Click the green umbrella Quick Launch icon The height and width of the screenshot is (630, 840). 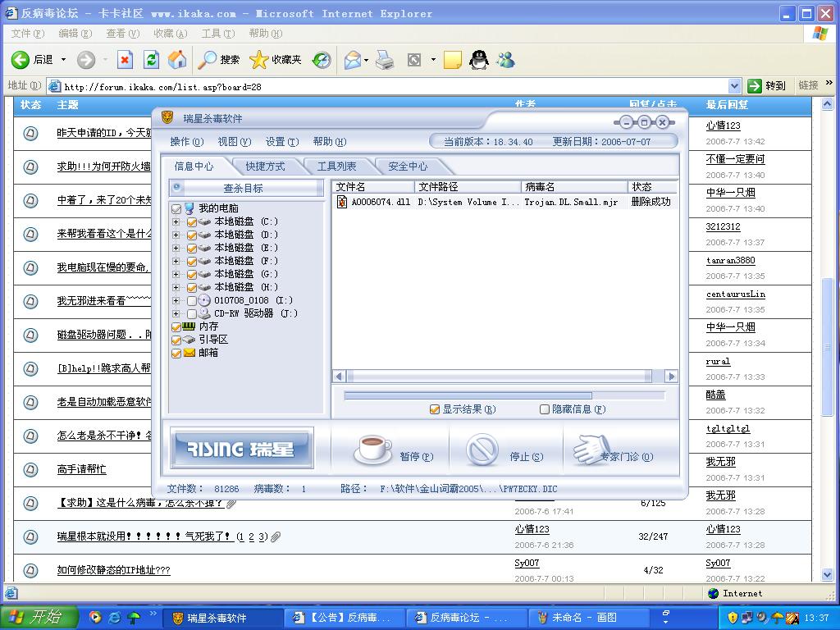coord(134,617)
